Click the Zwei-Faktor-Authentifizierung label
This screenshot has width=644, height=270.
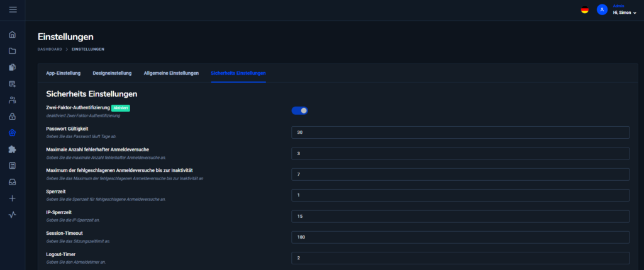click(77, 107)
